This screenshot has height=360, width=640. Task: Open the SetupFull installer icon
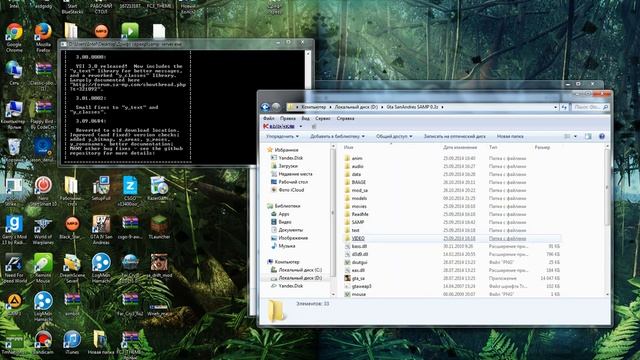(101, 189)
